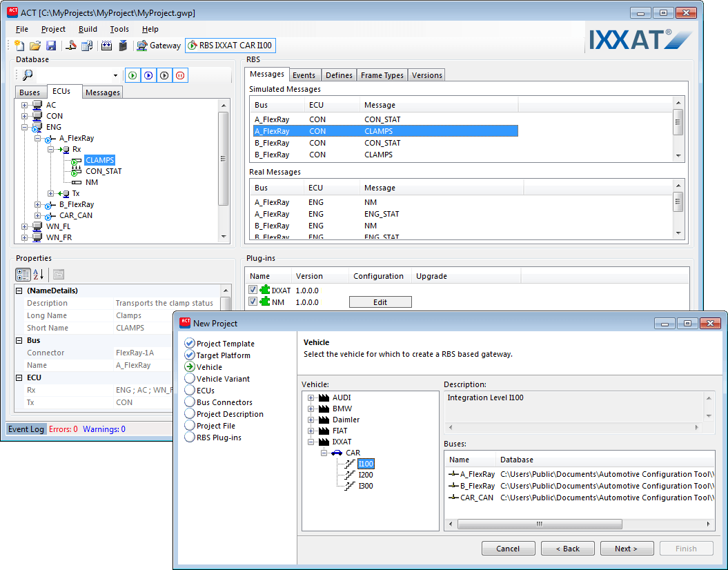728x570 pixels.
Task: Select the Project Template wizard step
Action: pyautogui.click(x=219, y=344)
